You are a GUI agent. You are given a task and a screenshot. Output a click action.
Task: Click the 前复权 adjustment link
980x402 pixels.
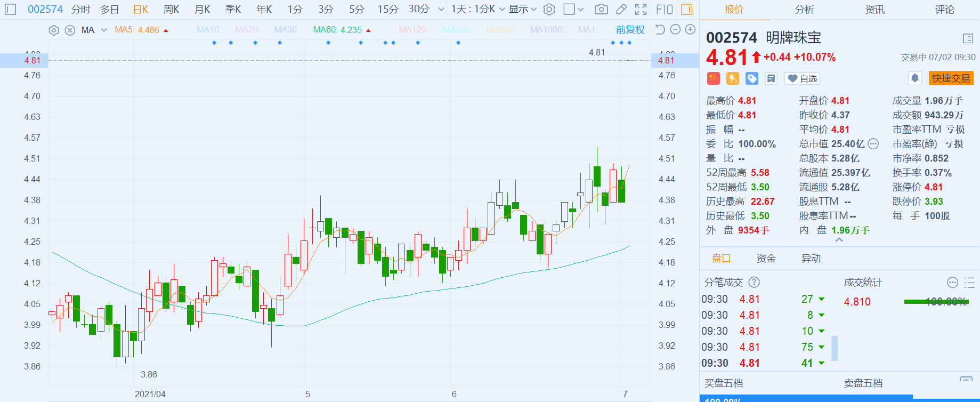point(630,30)
